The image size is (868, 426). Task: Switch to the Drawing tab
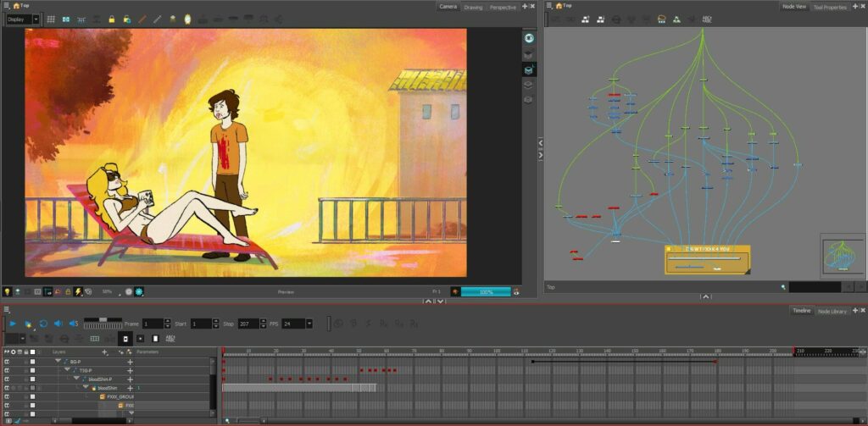pyautogui.click(x=473, y=7)
